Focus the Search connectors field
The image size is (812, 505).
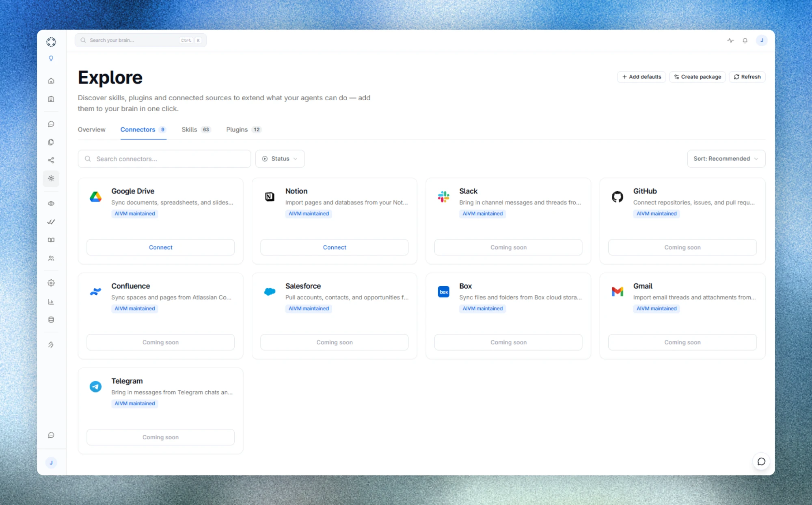tap(164, 159)
